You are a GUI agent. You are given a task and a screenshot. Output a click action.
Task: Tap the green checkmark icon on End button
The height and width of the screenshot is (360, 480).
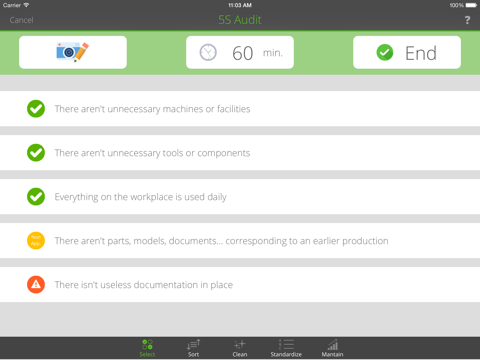(x=385, y=52)
